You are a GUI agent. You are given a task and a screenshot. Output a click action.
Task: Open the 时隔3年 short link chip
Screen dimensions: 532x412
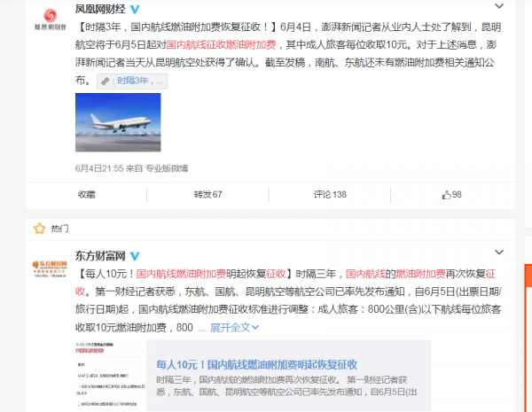coord(132,81)
